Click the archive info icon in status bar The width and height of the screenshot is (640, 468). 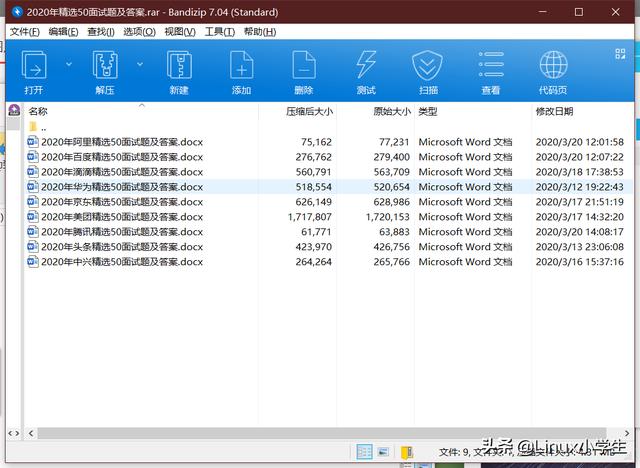(407, 452)
